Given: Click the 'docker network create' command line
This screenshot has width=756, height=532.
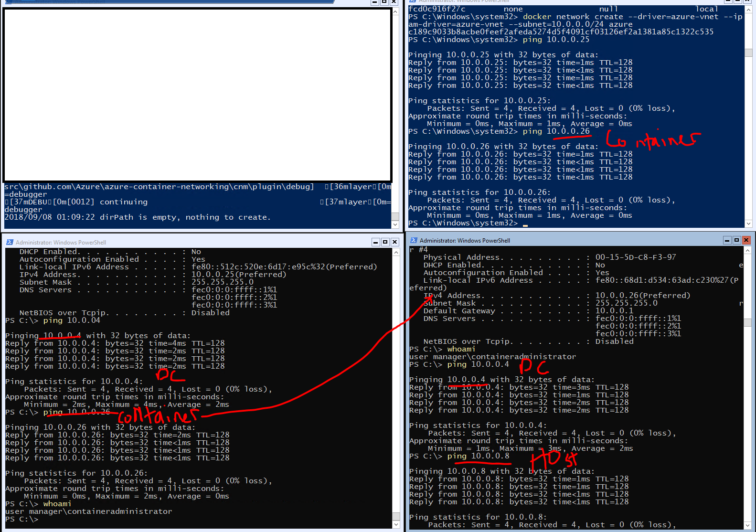Looking at the screenshot, I should point(575,21).
